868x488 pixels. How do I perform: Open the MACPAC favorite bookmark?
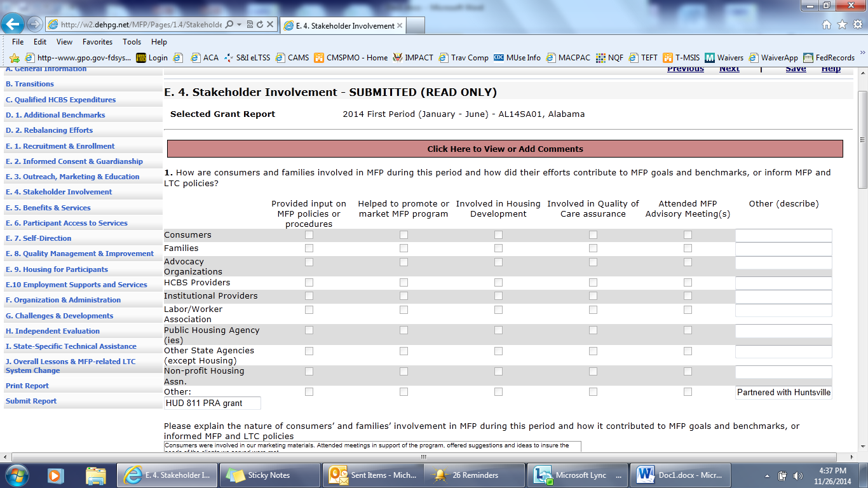click(568, 58)
